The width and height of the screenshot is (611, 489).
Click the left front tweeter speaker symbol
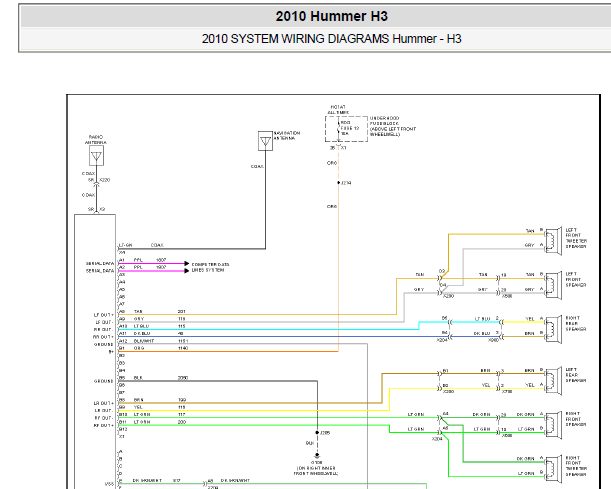[x=553, y=241]
